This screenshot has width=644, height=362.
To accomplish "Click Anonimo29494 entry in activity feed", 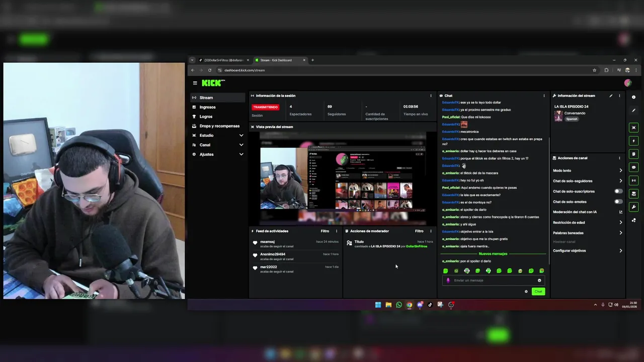I will coord(296,256).
